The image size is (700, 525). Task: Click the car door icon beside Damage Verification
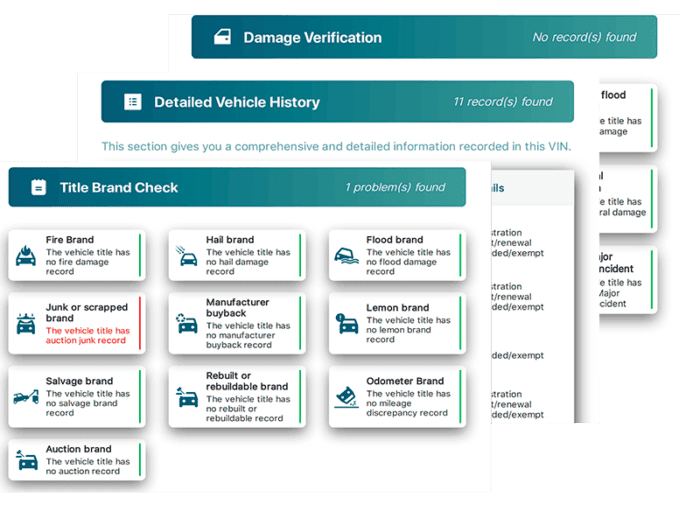click(x=222, y=37)
